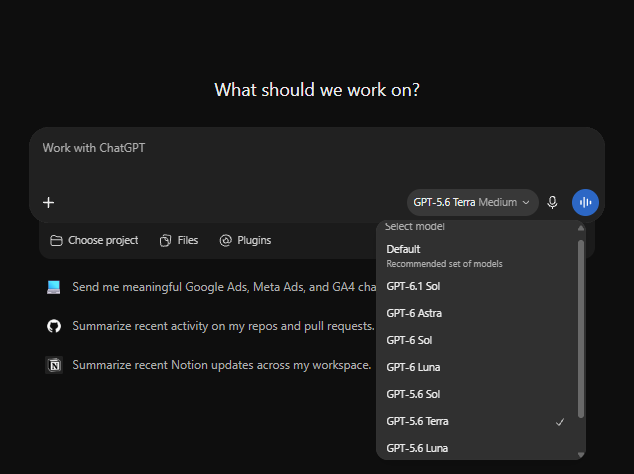Launch voice mode with the blue waveform button
The height and width of the screenshot is (474, 634).
(585, 202)
